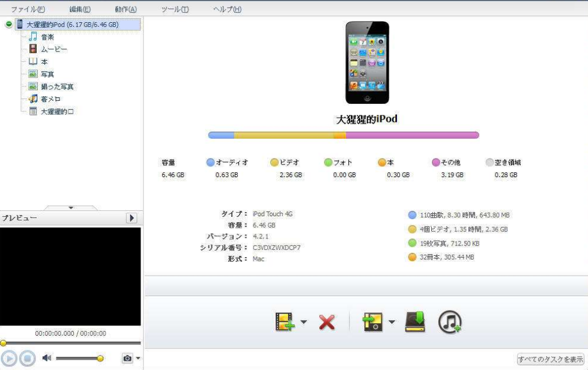
Task: Click the picture icon next to 撮った写真
Action: [33, 86]
